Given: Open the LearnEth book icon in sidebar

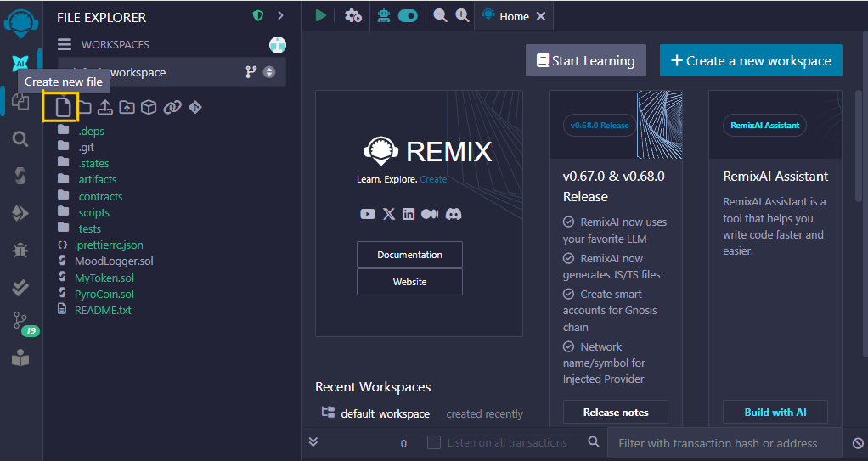Looking at the screenshot, I should click(x=20, y=358).
